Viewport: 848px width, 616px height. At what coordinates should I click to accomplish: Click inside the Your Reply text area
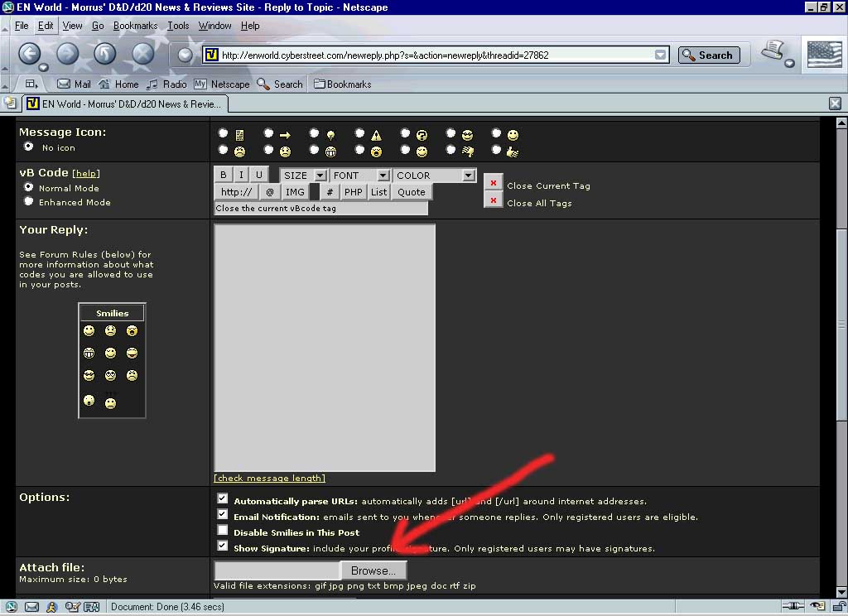coord(325,348)
